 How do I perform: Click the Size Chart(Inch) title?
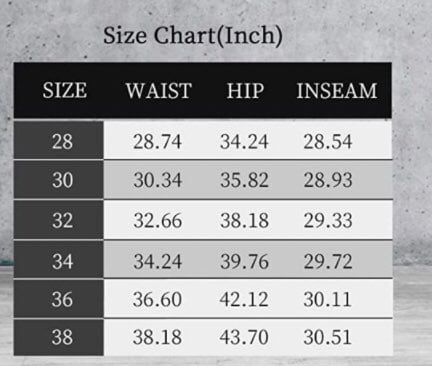pos(193,35)
